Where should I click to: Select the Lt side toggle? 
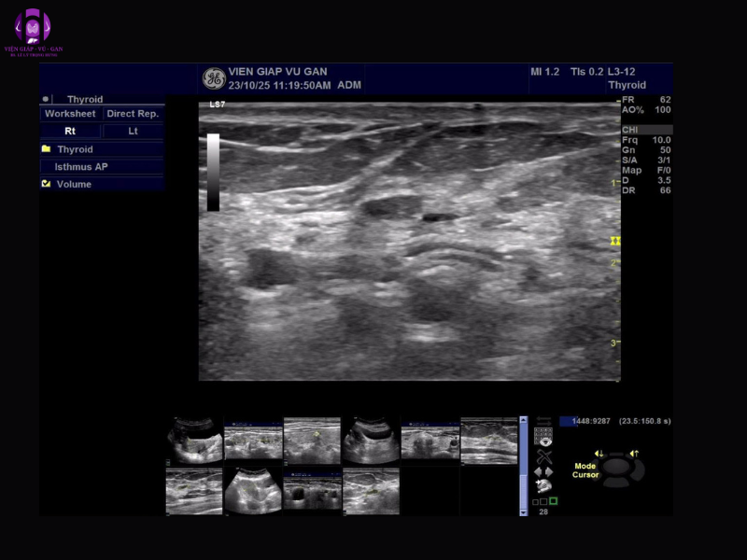[x=133, y=131]
